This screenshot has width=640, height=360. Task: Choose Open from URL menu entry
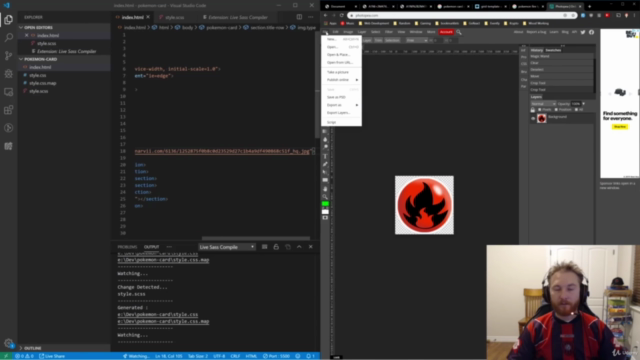pyautogui.click(x=342, y=62)
